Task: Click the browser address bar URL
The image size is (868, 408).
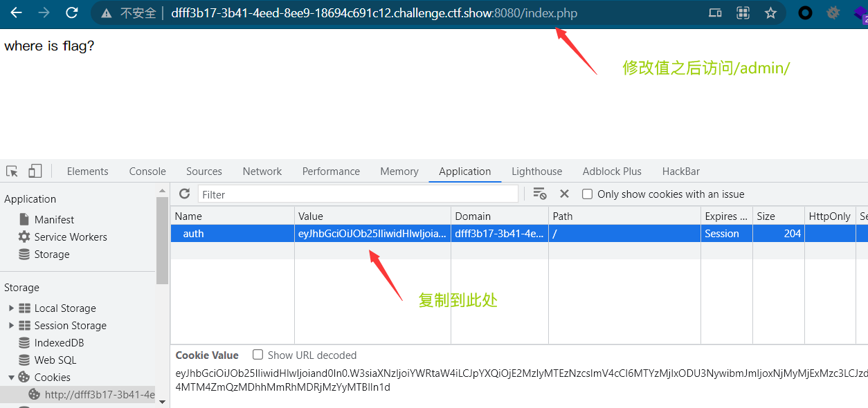Action: coord(374,13)
